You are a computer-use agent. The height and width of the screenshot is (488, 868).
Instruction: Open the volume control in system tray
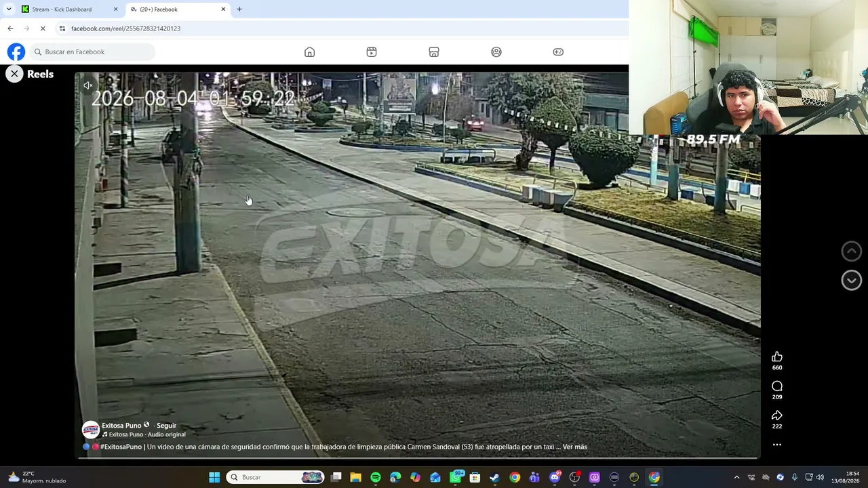[820, 477]
